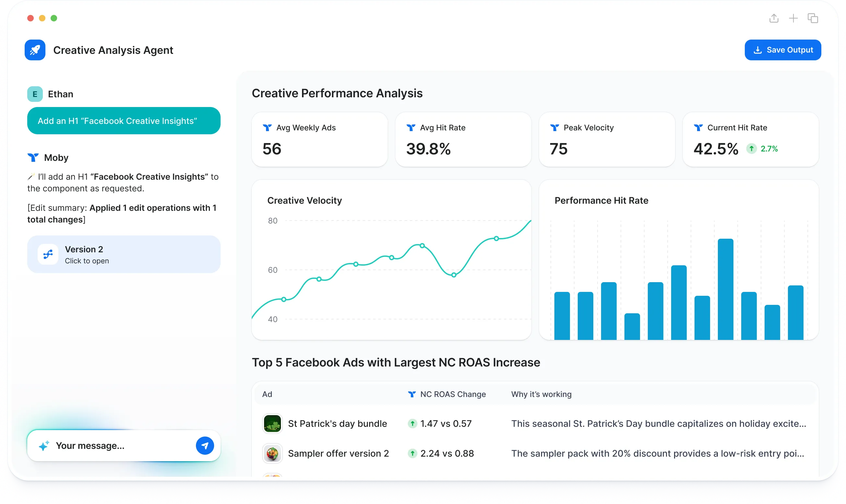This screenshot has height=504, width=846.
Task: Select the Current Hit Rate card
Action: [x=750, y=139]
